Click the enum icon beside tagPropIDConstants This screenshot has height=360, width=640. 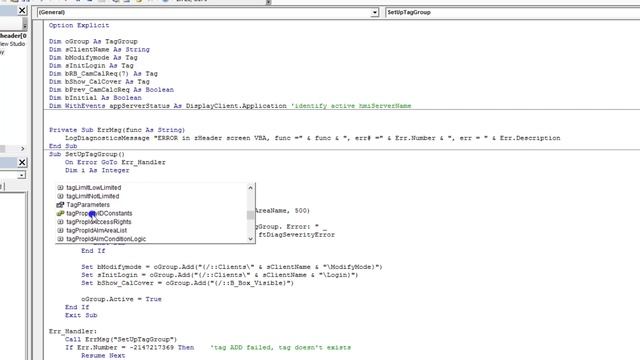pos(60,213)
